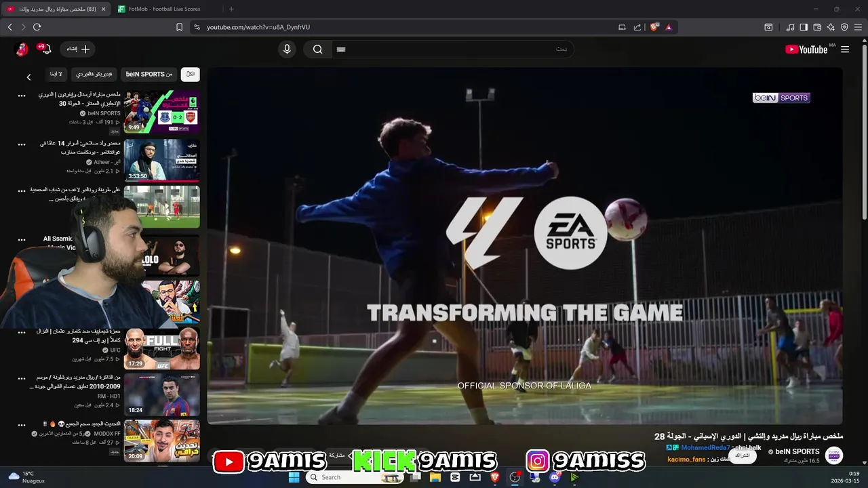Bookmark this page via the address bar icon
Image resolution: width=868 pixels, height=488 pixels.
coord(179,27)
